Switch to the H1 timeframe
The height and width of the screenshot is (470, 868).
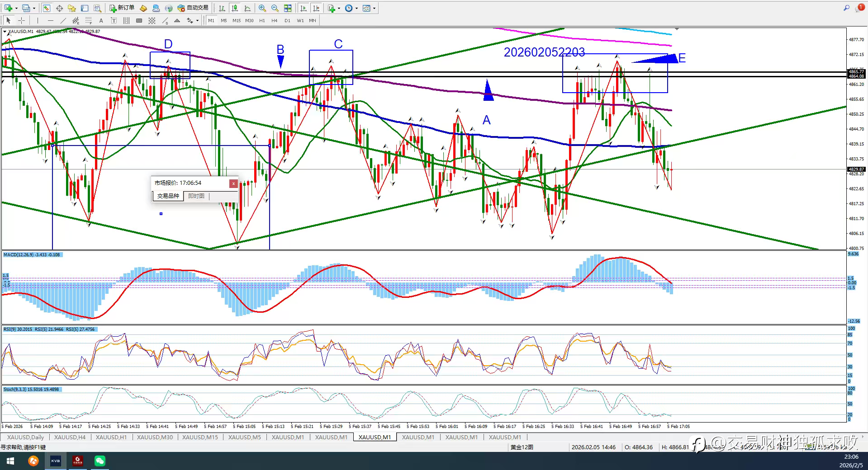point(262,20)
